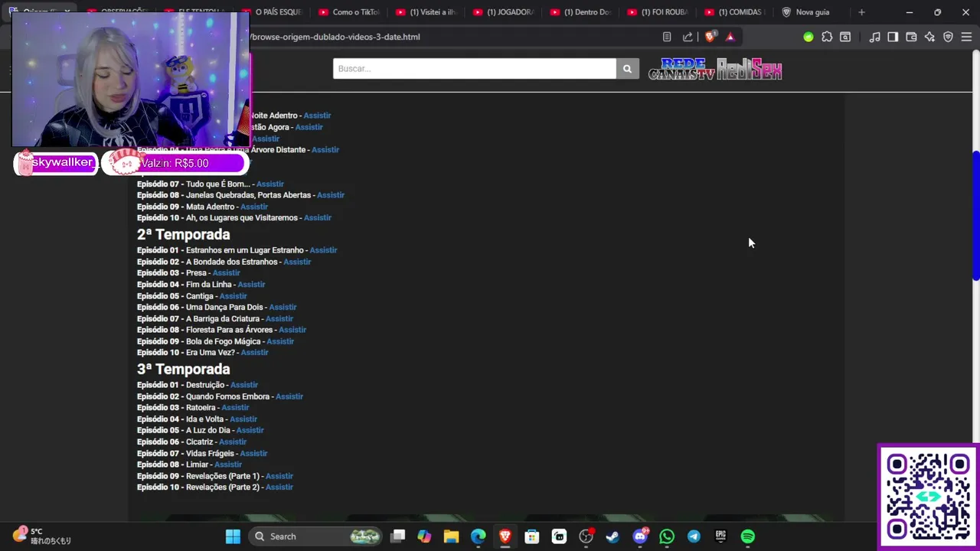Click Assistir for Janelas Quebradas, Portas Abertas
Screen dimensions: 980x551
tap(331, 195)
